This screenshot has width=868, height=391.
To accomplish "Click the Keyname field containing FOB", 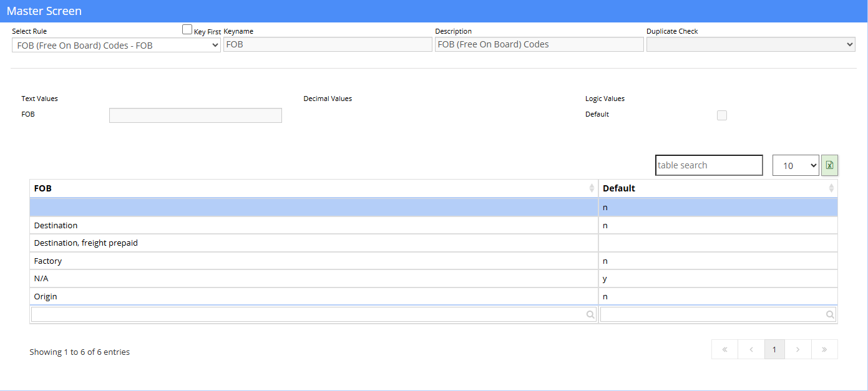I will tap(328, 44).
